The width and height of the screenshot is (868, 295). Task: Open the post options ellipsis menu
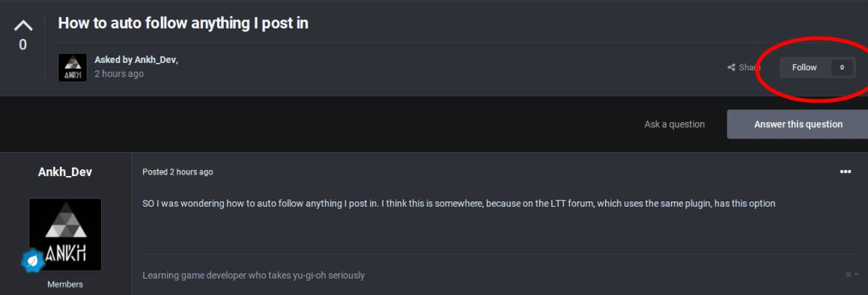click(846, 172)
